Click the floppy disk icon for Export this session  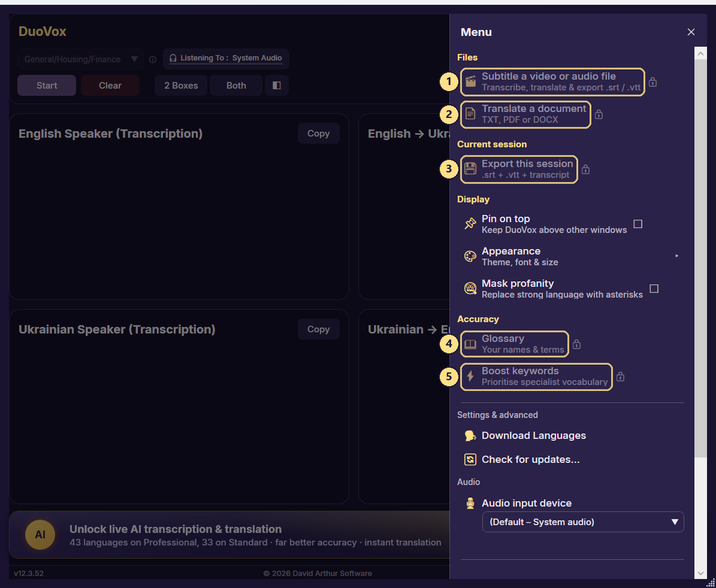click(x=470, y=169)
